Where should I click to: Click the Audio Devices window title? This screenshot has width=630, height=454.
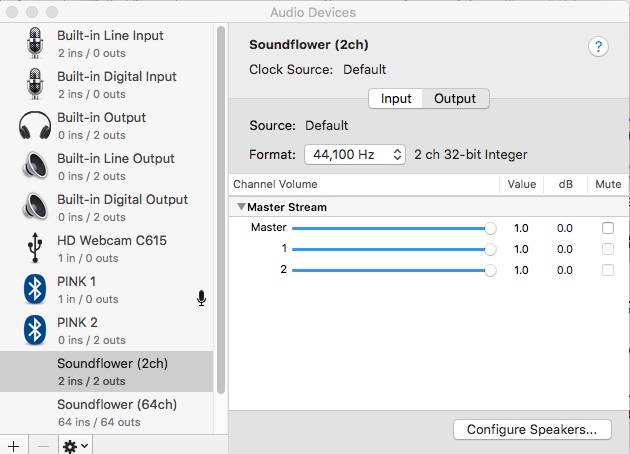(313, 12)
